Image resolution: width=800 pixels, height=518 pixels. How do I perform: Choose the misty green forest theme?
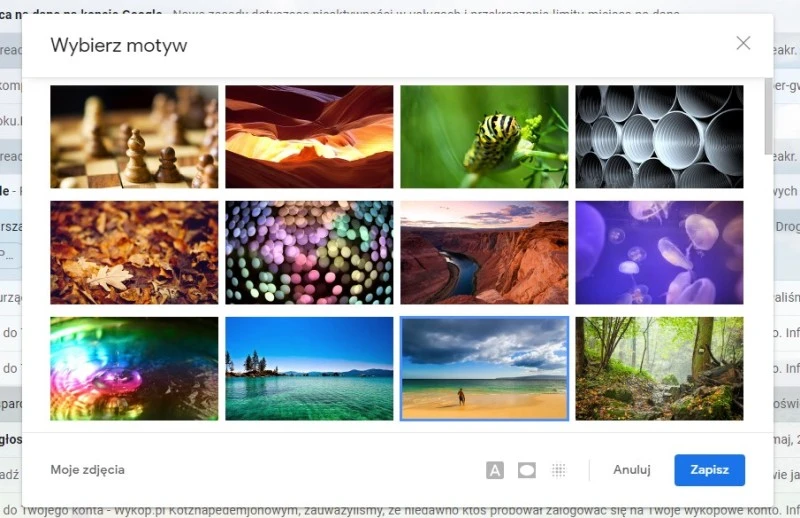pyautogui.click(x=659, y=368)
